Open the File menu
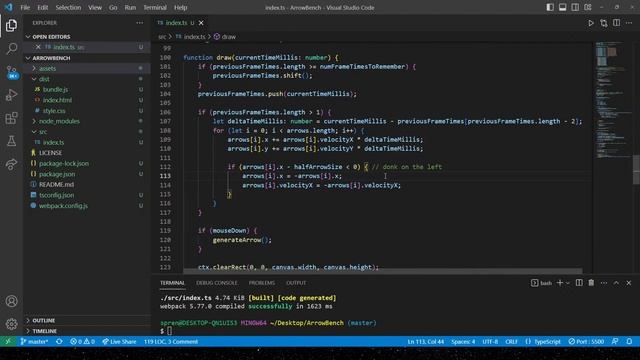Image resolution: width=640 pixels, height=360 pixels. coord(25,7)
